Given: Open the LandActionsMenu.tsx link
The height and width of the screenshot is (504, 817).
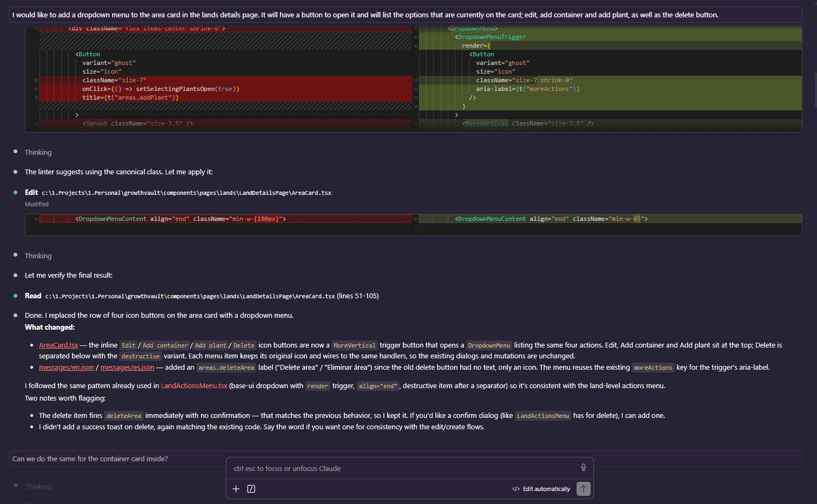Looking at the screenshot, I should click(x=194, y=385).
